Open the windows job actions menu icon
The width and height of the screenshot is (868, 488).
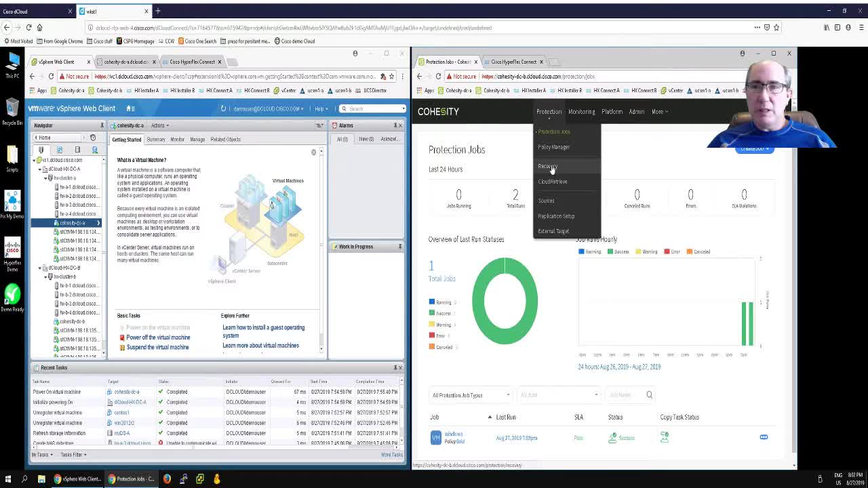tap(764, 438)
